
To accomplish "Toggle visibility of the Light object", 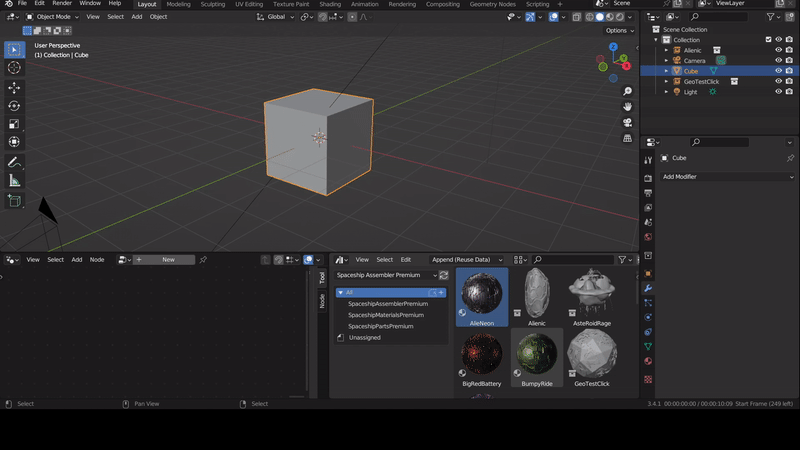I will pos(778,92).
